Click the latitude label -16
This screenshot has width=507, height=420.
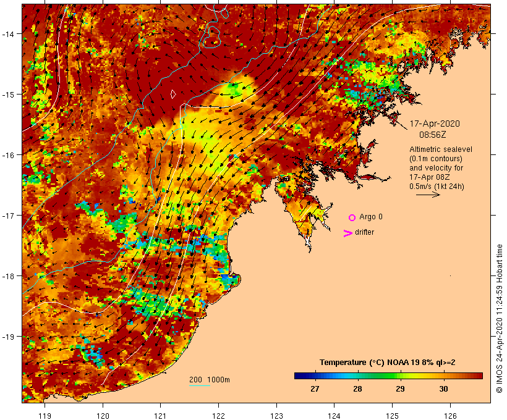(7, 155)
